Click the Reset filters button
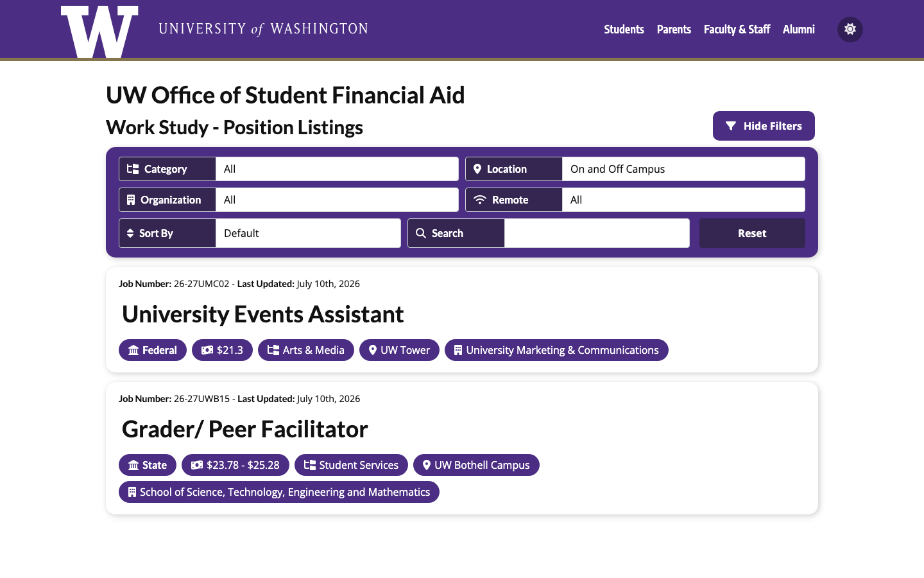Viewport: 924px width, 578px height. tap(752, 233)
